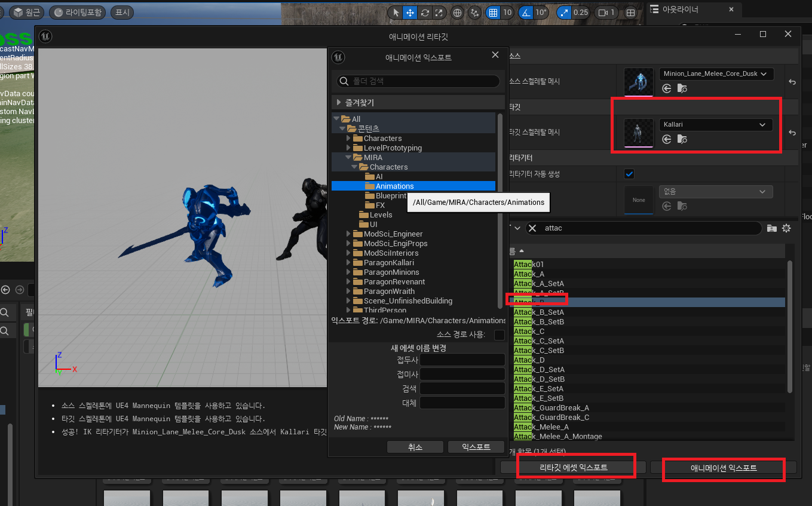The image size is (812, 506).
Task: Select the translate (move) gizmo tool
Action: click(410, 13)
